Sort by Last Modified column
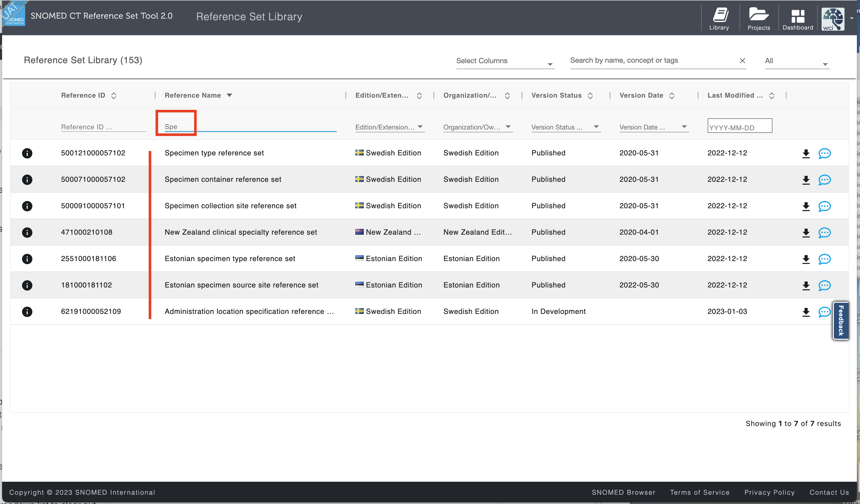This screenshot has height=504, width=860. point(771,96)
